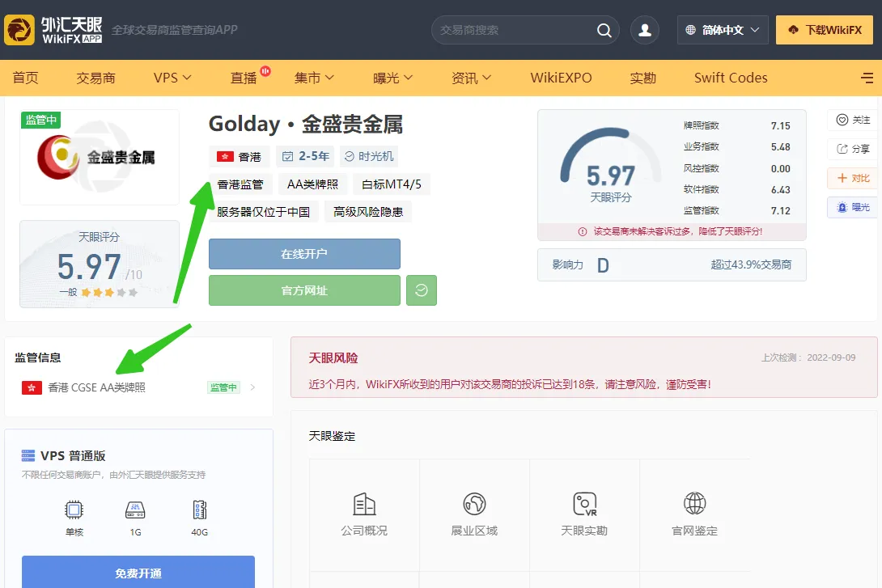
Task: Click the Golday 金盛贵金属 logo image
Action: coord(99,158)
